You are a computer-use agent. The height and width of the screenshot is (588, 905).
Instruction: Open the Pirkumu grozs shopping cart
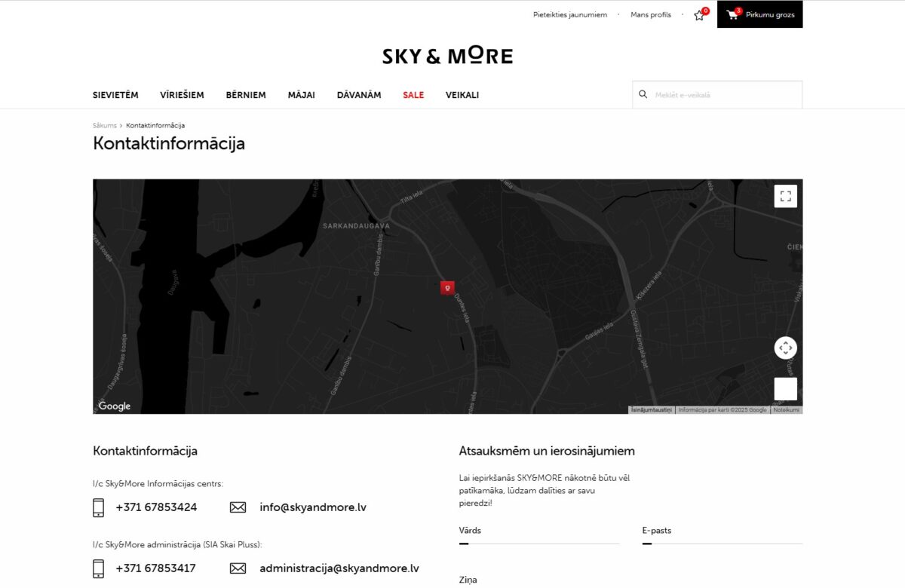pyautogui.click(x=759, y=14)
